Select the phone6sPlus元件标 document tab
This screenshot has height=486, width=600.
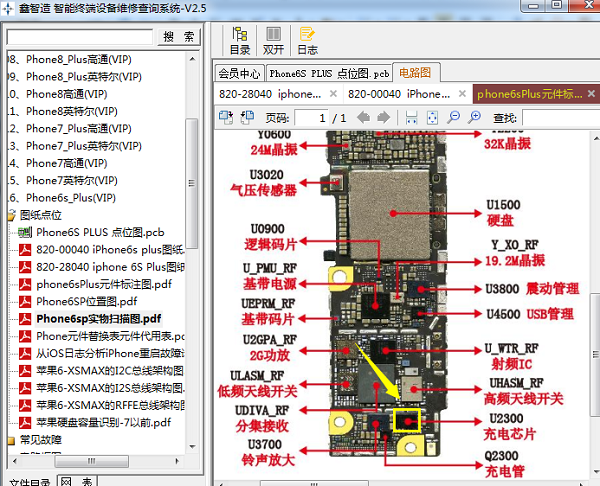pyautogui.click(x=536, y=94)
